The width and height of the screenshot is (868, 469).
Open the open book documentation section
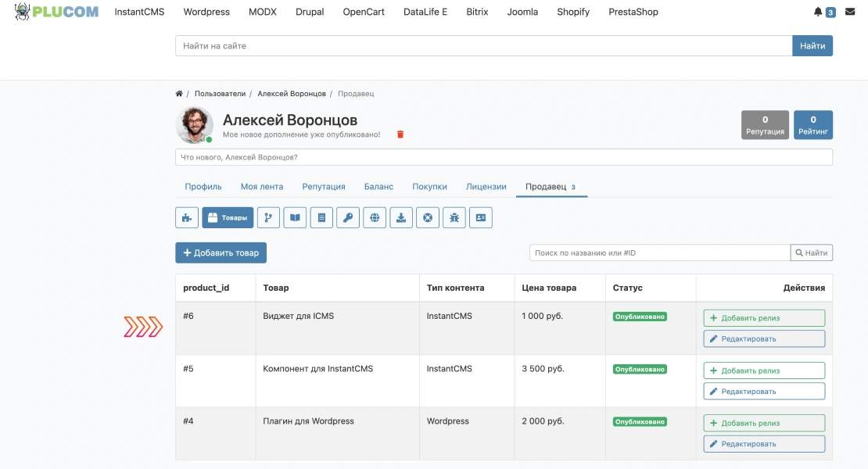pos(295,217)
